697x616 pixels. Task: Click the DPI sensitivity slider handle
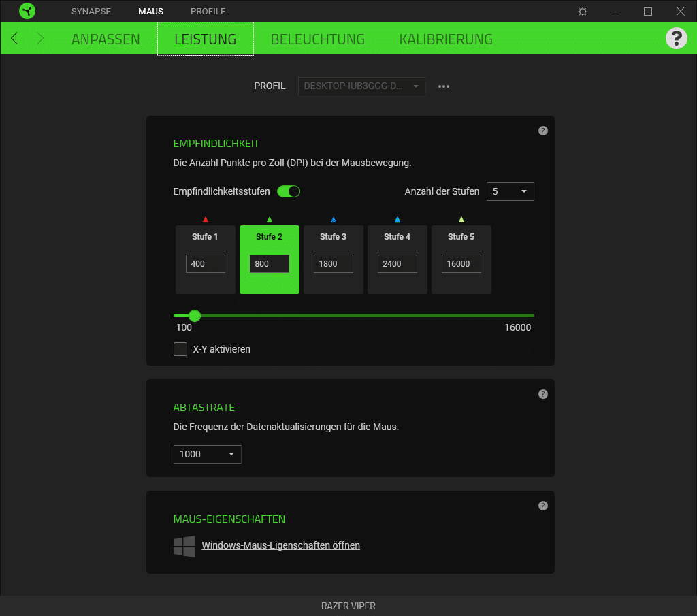click(x=195, y=315)
